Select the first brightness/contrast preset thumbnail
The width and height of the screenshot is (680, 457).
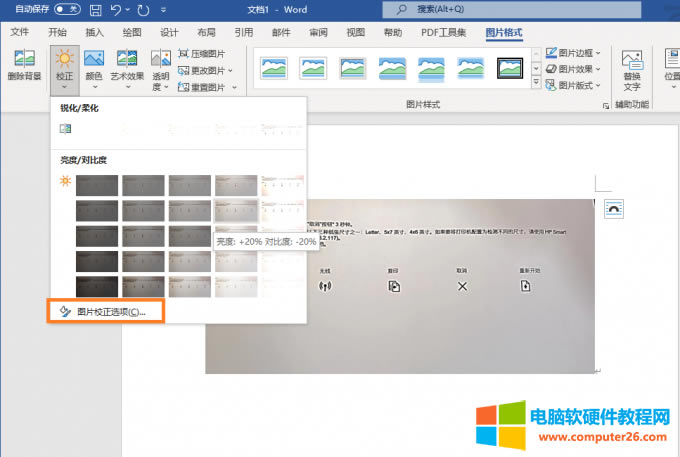tap(97, 186)
